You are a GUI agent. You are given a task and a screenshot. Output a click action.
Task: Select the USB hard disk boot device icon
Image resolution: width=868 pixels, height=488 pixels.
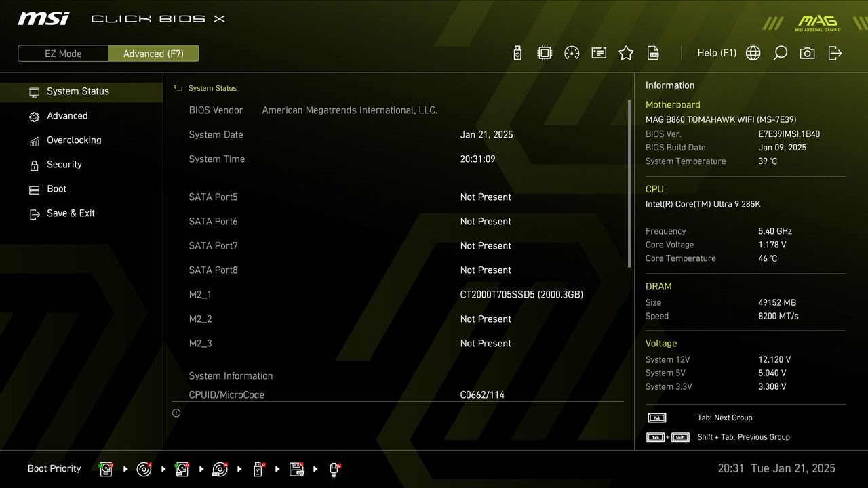pyautogui.click(x=182, y=468)
